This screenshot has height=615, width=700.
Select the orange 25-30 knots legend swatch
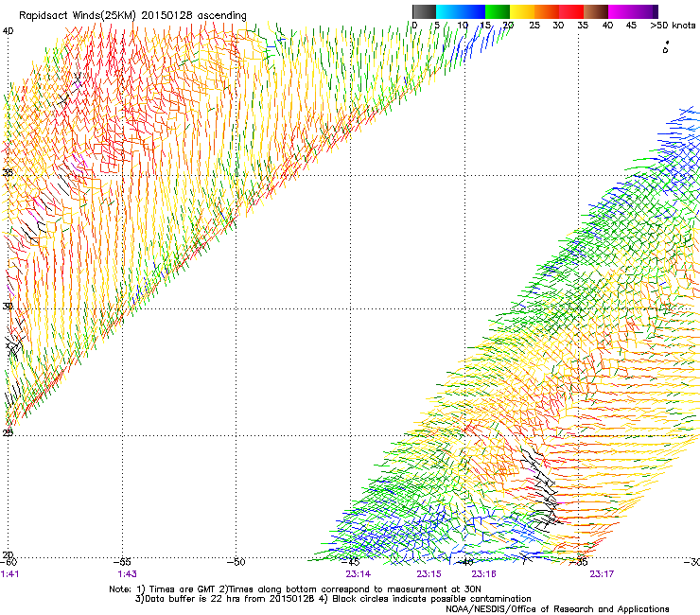(547, 11)
